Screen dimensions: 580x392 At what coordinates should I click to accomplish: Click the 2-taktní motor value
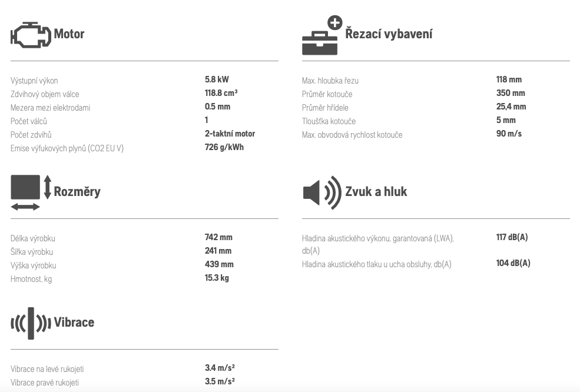pyautogui.click(x=230, y=134)
